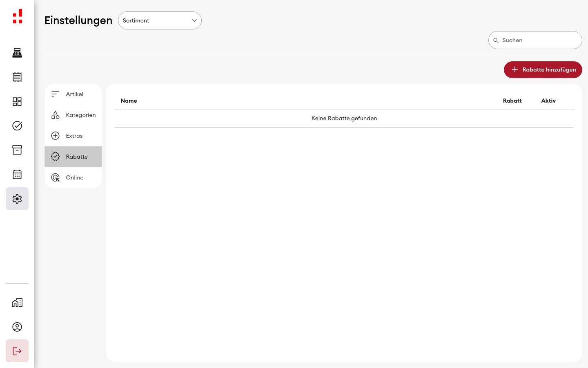This screenshot has height=368, width=588.
Task: Expand the Sortiment dropdown
Action: [x=160, y=20]
